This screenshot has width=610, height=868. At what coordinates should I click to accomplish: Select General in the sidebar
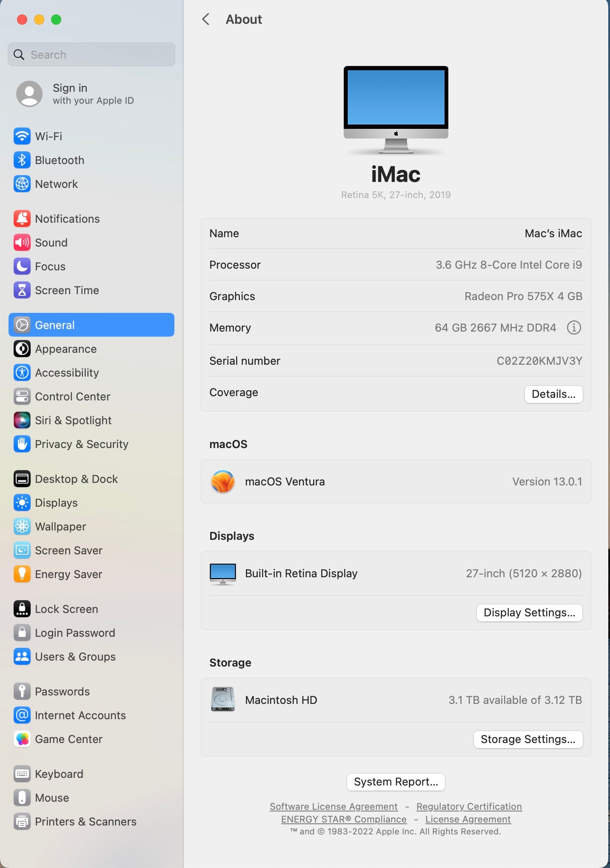(x=91, y=325)
